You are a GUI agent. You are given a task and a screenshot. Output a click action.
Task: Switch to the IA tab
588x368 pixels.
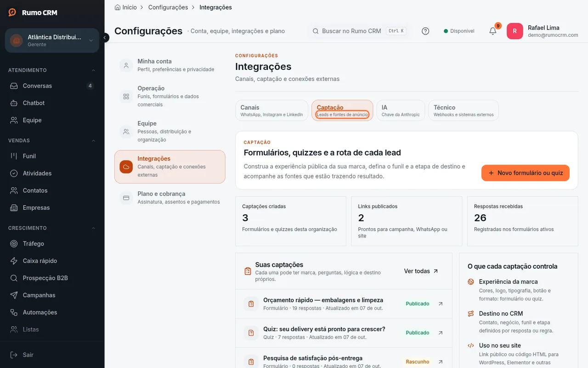(x=401, y=110)
